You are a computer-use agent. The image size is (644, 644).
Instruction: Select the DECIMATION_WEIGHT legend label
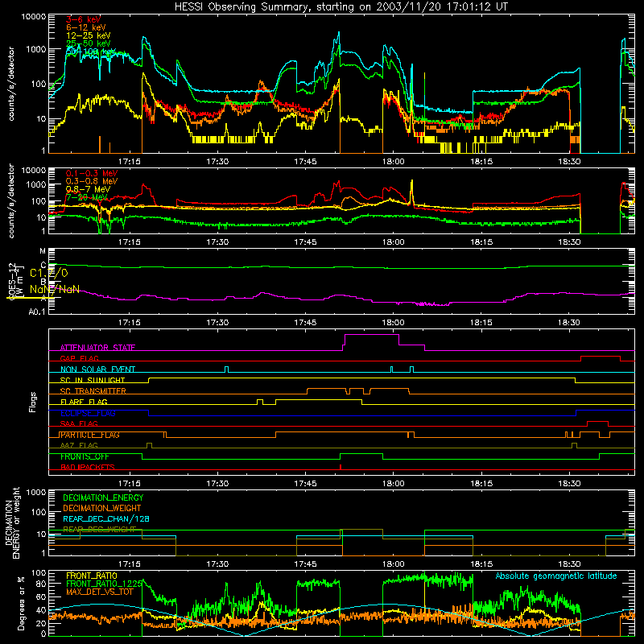pos(102,509)
